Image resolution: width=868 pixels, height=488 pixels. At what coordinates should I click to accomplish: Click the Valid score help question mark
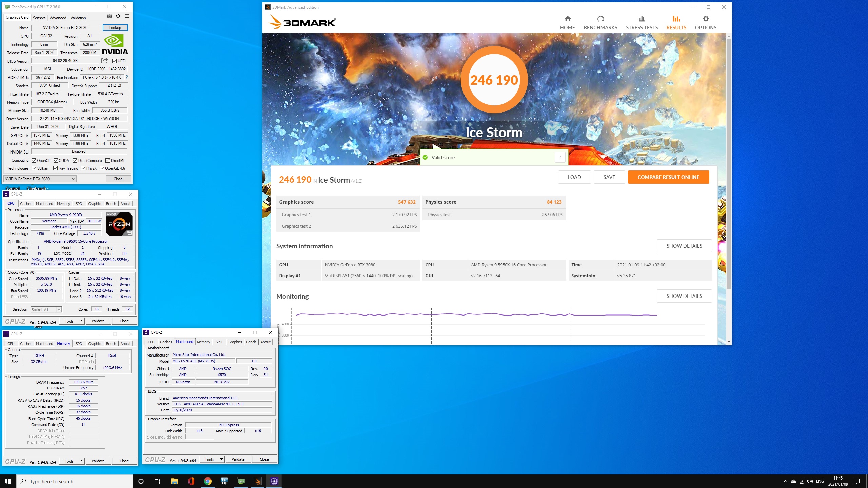[x=560, y=157]
